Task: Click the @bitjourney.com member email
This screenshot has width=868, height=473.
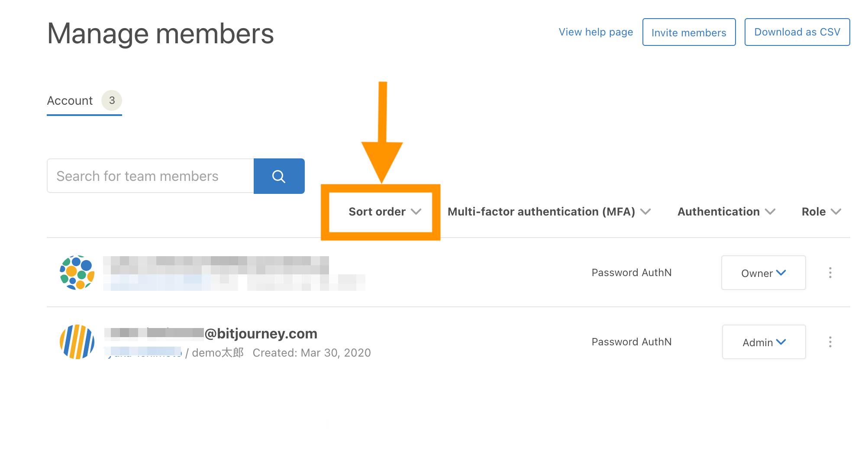Action: [211, 333]
